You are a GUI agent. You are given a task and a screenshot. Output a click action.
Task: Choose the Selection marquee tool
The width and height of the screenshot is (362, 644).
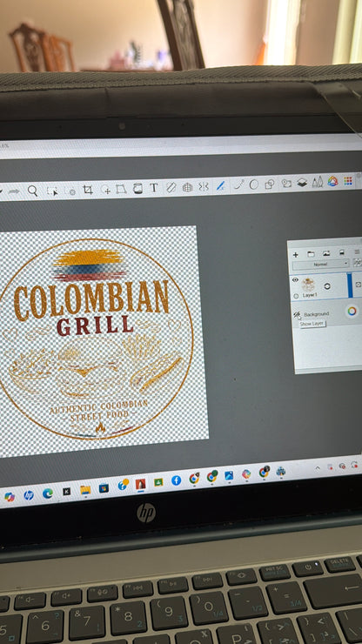51,191
